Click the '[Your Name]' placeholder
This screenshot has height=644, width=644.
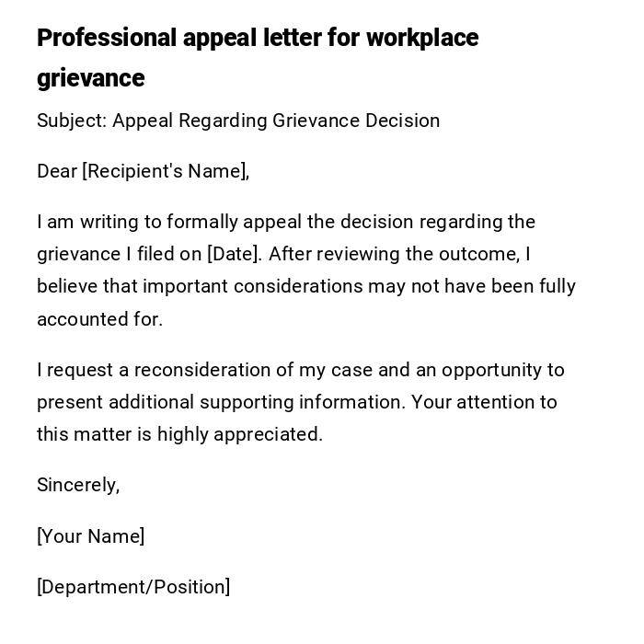(90, 536)
